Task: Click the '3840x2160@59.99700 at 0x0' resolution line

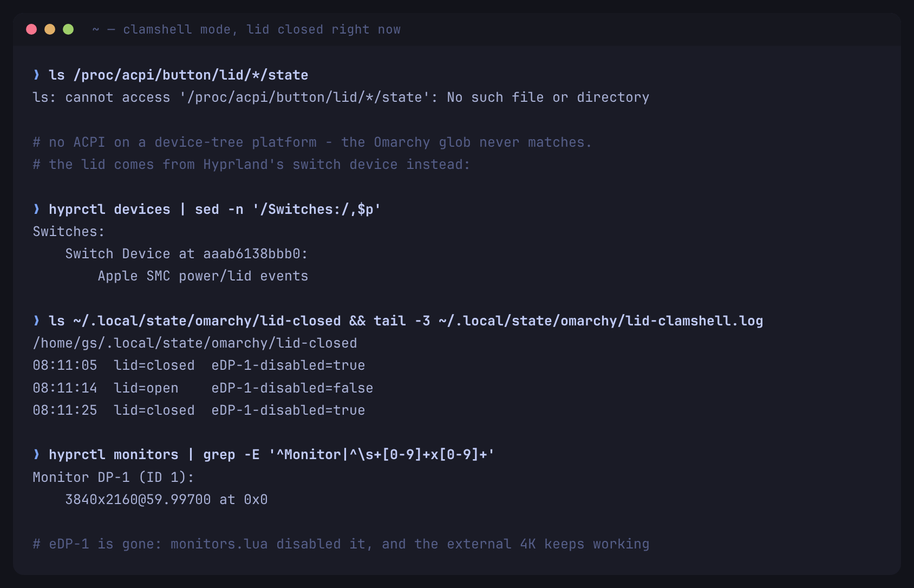Action: pos(167,500)
